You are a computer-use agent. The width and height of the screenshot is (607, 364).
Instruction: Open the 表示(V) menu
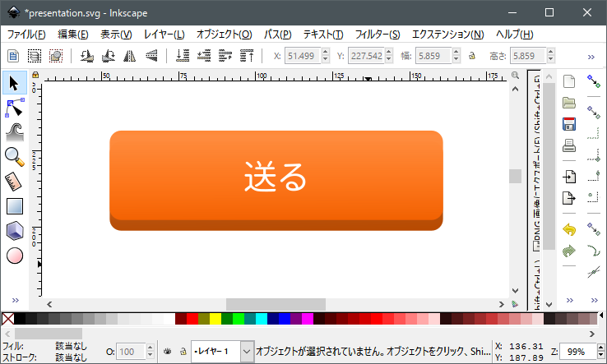click(116, 35)
